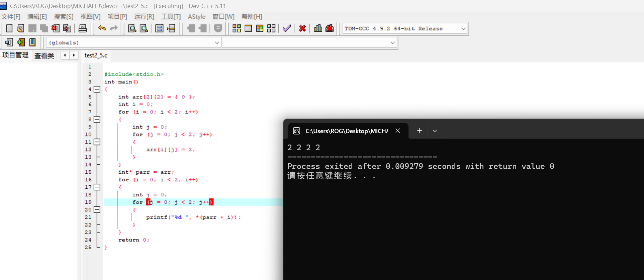The image size is (644, 280).
Task: Select the 项目管理 tab
Action: tap(15, 55)
